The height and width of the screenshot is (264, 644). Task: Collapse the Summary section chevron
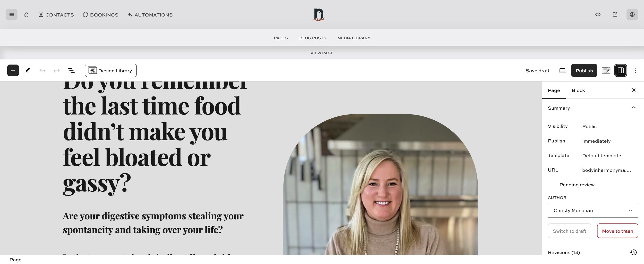pyautogui.click(x=634, y=108)
